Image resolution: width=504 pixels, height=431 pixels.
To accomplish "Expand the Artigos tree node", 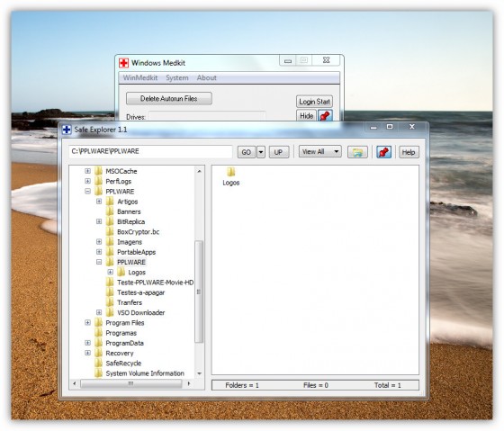I will (x=99, y=202).
